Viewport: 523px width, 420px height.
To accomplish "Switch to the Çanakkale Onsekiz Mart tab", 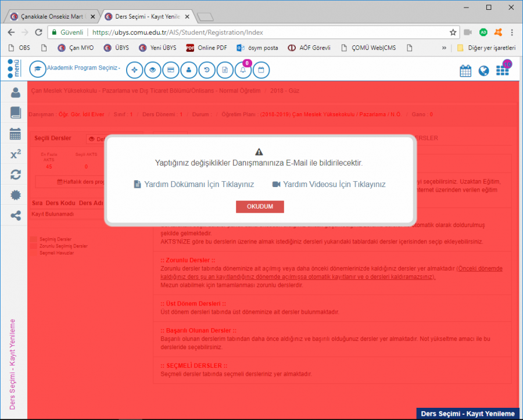I will (x=52, y=16).
